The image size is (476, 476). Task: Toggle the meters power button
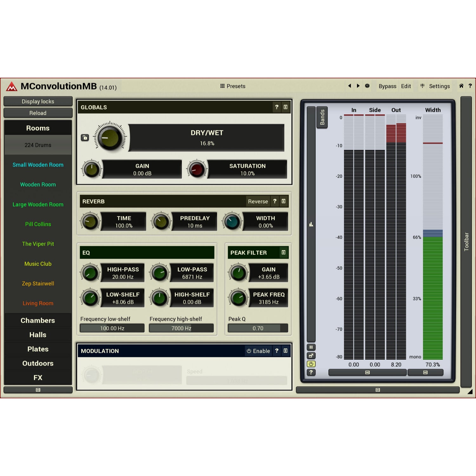pos(311,364)
